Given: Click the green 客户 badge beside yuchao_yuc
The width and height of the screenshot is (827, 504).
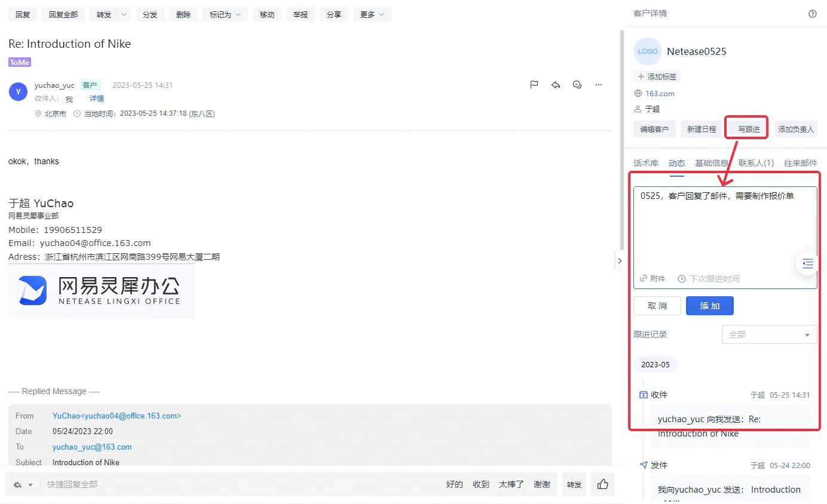Looking at the screenshot, I should [90, 85].
